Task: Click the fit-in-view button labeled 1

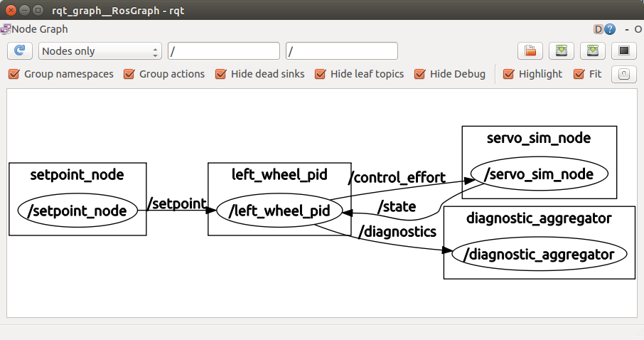Action: click(623, 74)
